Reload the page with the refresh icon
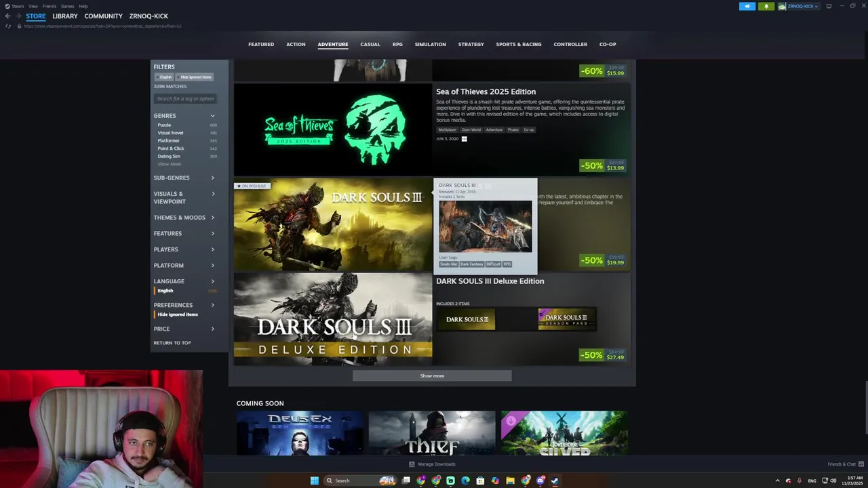Viewport: 868px width, 488px height. [x=7, y=26]
